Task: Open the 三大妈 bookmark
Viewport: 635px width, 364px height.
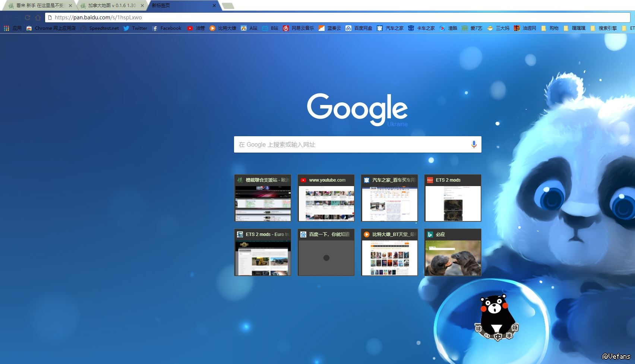Action: pyautogui.click(x=498, y=28)
